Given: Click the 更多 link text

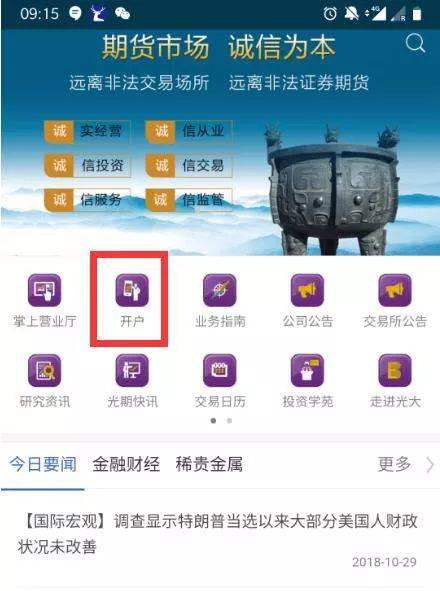Looking at the screenshot, I should coord(394,464).
